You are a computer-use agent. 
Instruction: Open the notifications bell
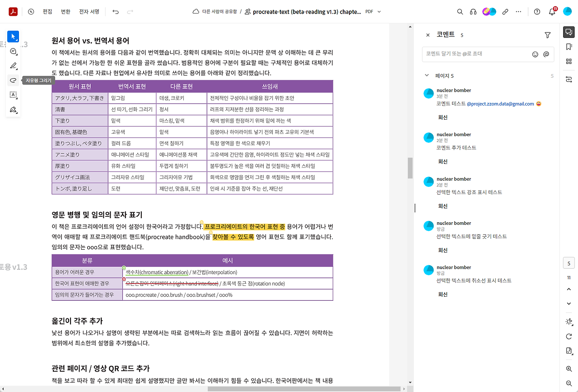(552, 12)
